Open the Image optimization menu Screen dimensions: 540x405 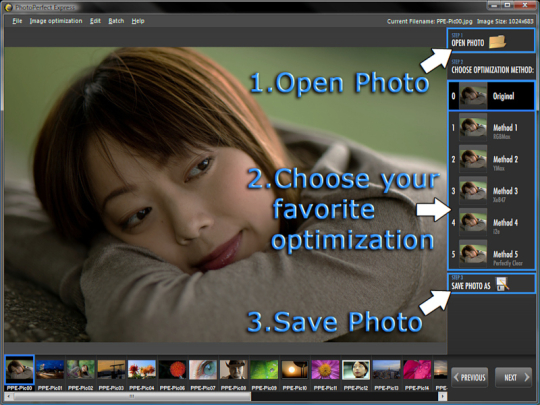56,21
